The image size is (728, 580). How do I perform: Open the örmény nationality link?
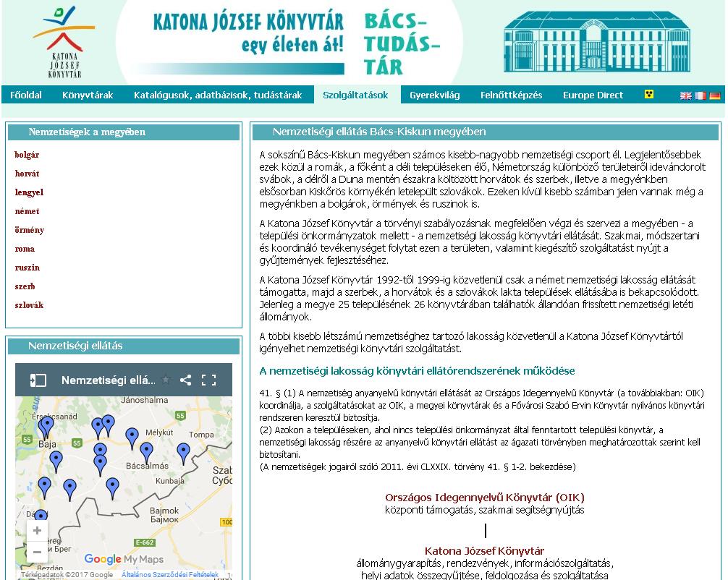pyautogui.click(x=29, y=230)
